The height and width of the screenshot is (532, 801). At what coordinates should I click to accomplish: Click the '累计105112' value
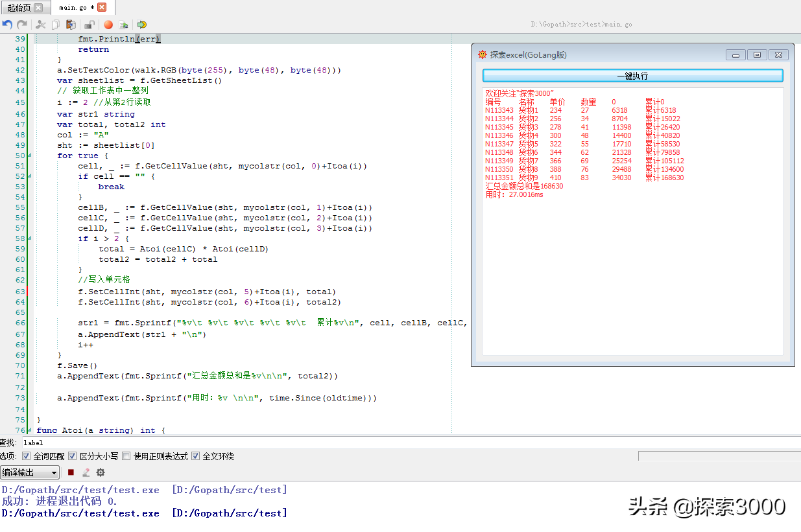(664, 161)
